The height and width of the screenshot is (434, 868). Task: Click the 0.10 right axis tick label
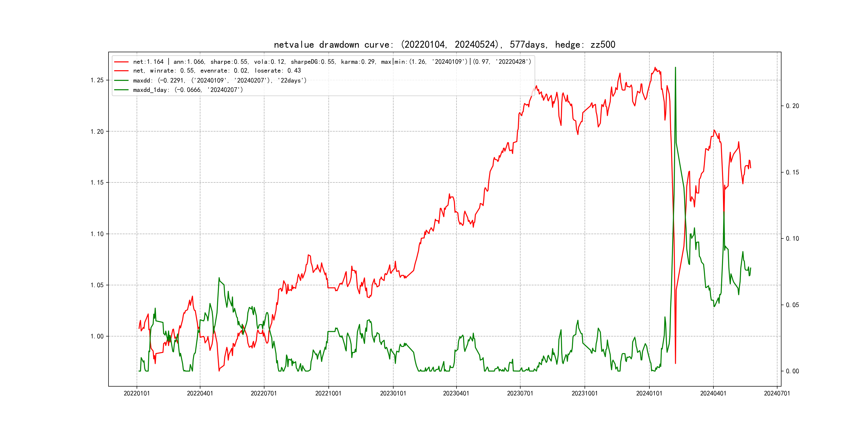point(792,238)
